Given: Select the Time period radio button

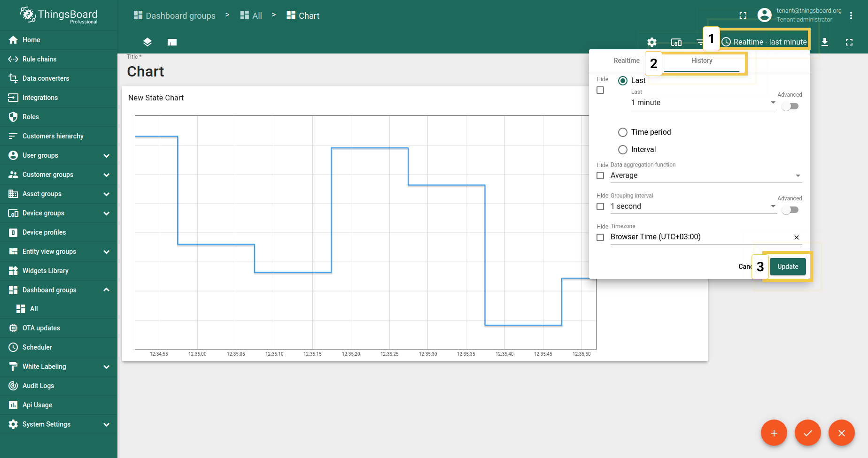Looking at the screenshot, I should (x=623, y=132).
